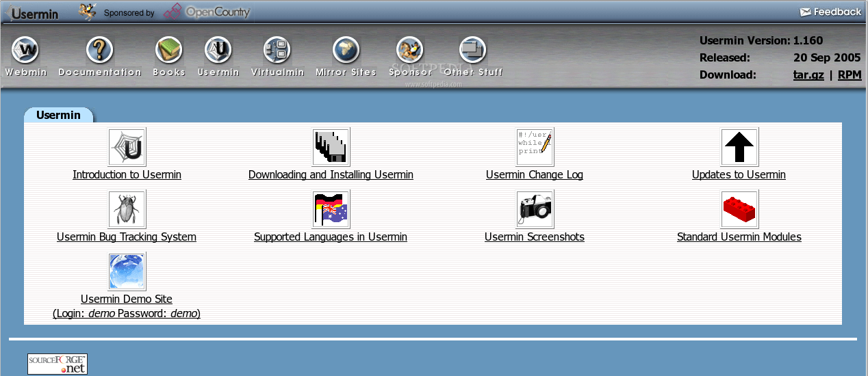Screen dimensions: 868x376
Task: Open the Webmin navigation icon
Action: (x=26, y=50)
